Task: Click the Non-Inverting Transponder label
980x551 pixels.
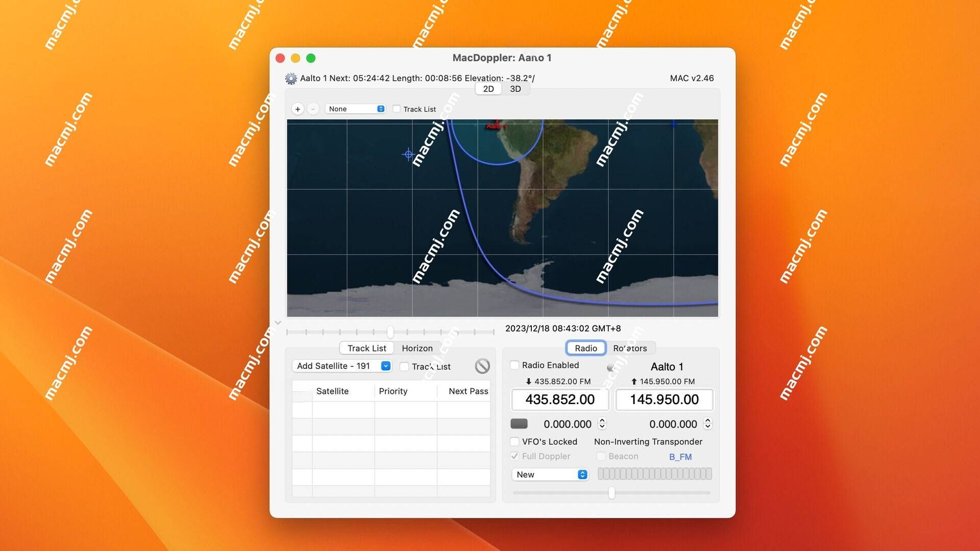Action: click(x=648, y=441)
